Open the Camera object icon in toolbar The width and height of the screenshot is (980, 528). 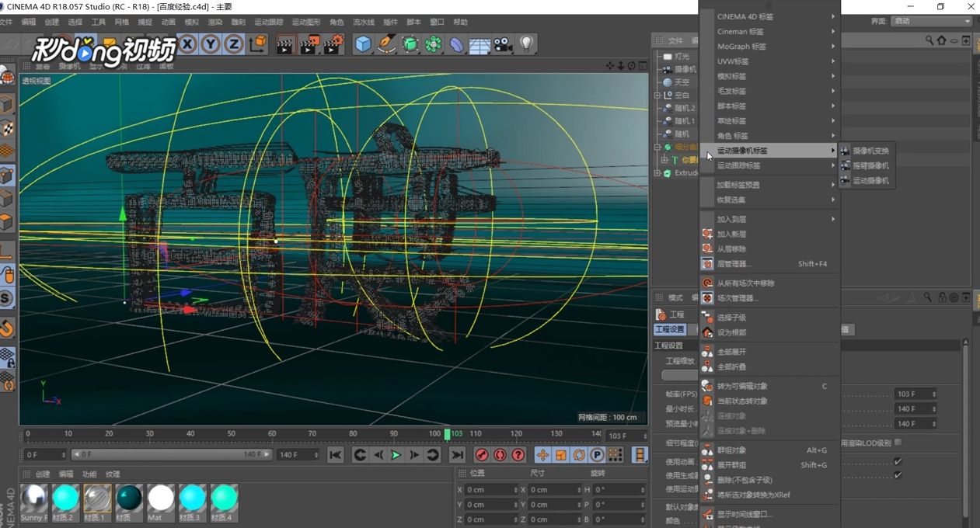(503, 44)
